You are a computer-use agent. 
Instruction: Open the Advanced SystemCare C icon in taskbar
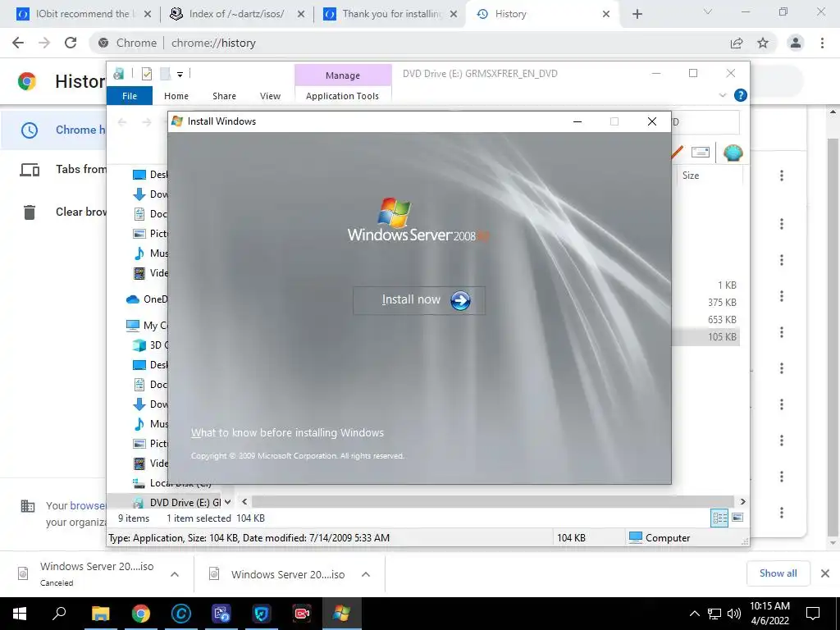[181, 614]
